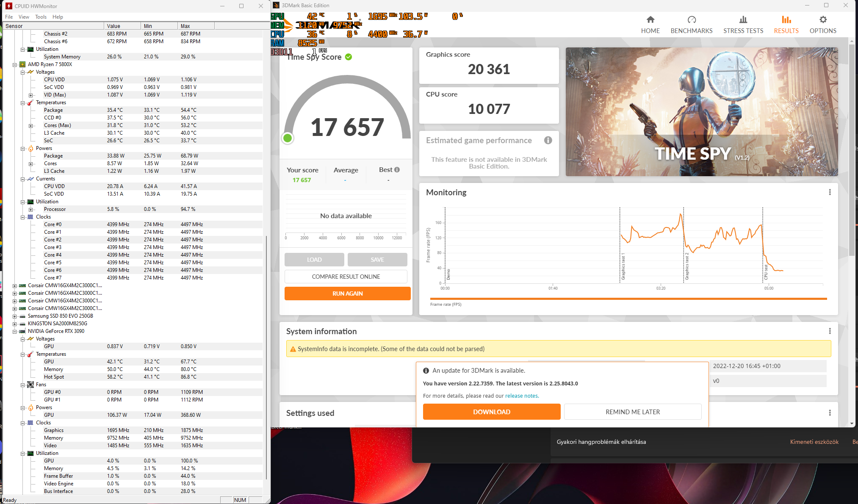Click the Fans icon under RTX 3090

[x=30, y=385]
